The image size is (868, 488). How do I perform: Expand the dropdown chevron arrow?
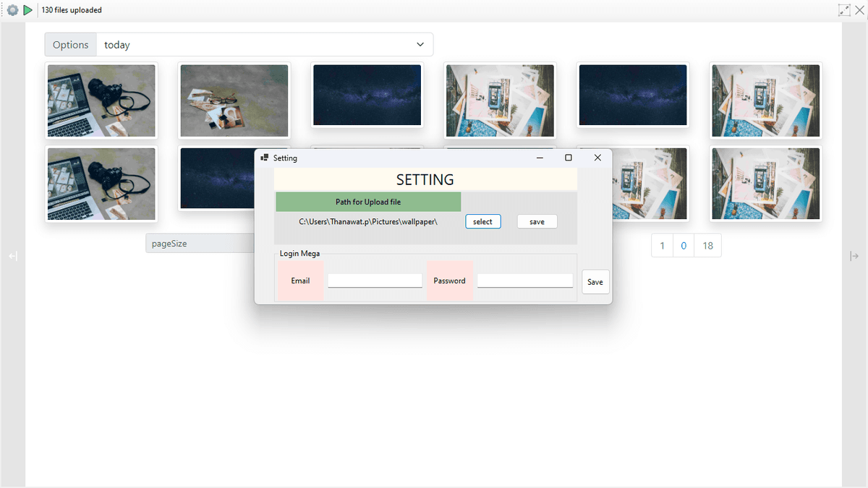click(420, 45)
